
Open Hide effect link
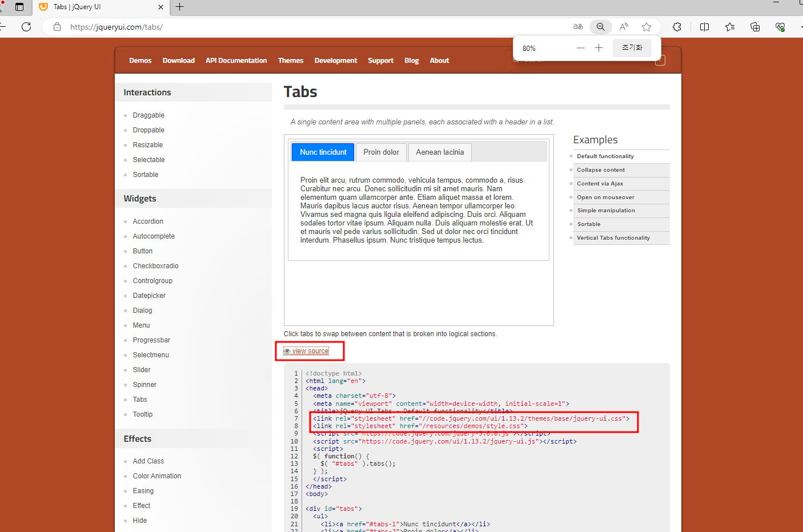(139, 521)
